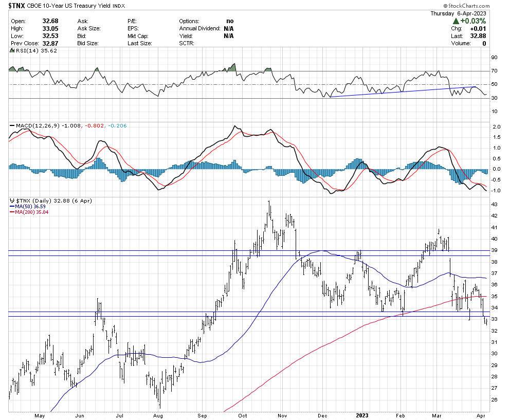Click the Open value 32.68

tap(50, 21)
